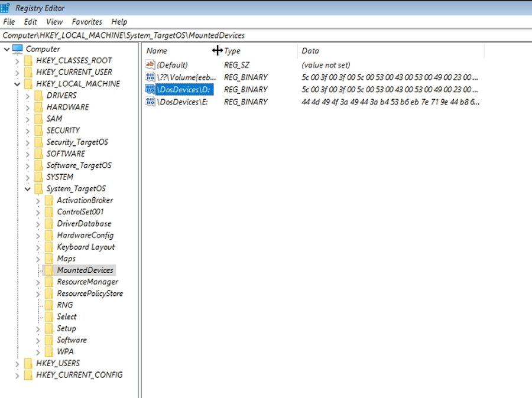Click the \DosDevices\E: data starting 44 4d 49
The image size is (532, 398).
coord(390,102)
